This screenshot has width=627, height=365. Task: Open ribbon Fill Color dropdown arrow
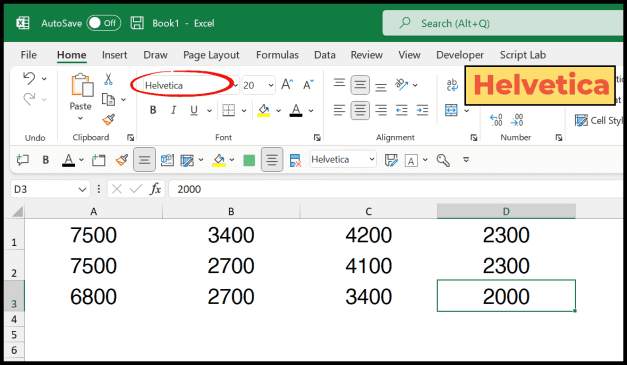(x=278, y=110)
